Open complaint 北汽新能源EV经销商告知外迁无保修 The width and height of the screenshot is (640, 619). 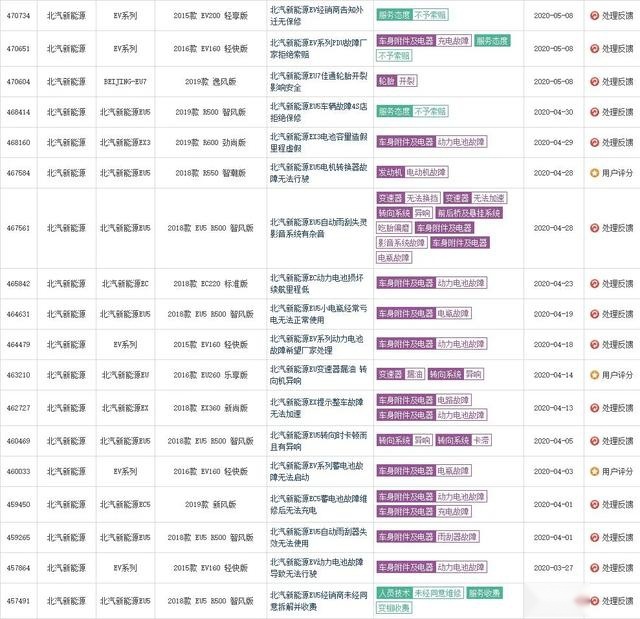pos(316,16)
